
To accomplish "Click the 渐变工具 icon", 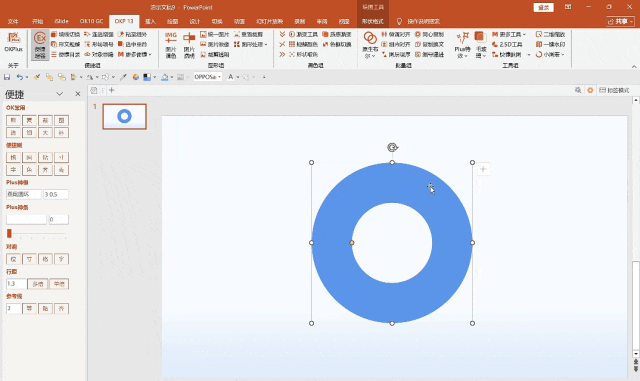I will pyautogui.click(x=303, y=34).
